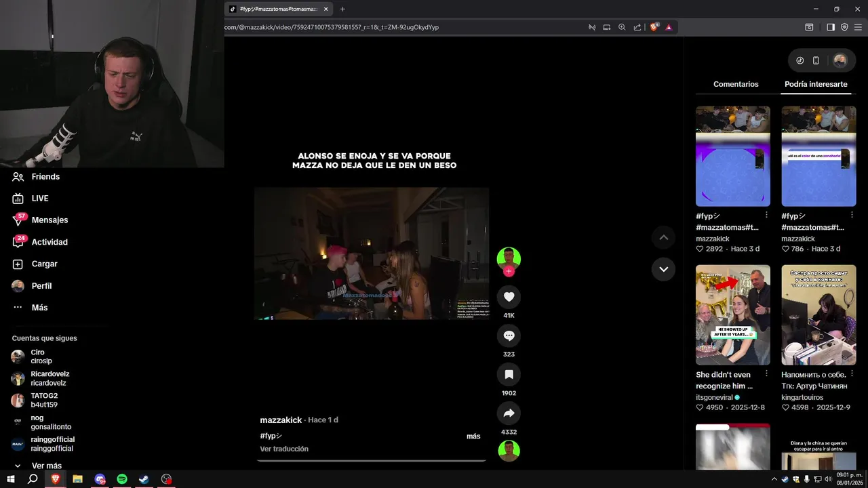Open options for the 786-likes video card
This screenshot has width=868, height=488.
click(x=852, y=215)
